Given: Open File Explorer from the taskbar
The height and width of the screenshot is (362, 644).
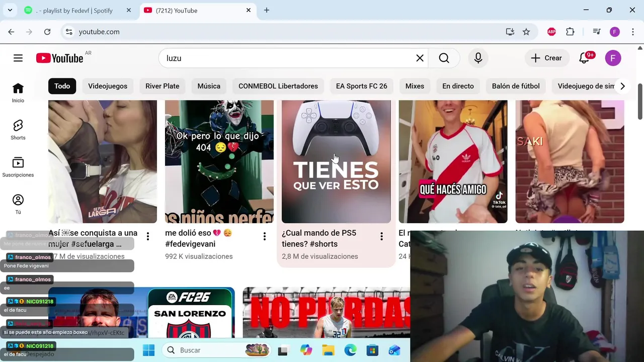Looking at the screenshot, I should point(328,350).
